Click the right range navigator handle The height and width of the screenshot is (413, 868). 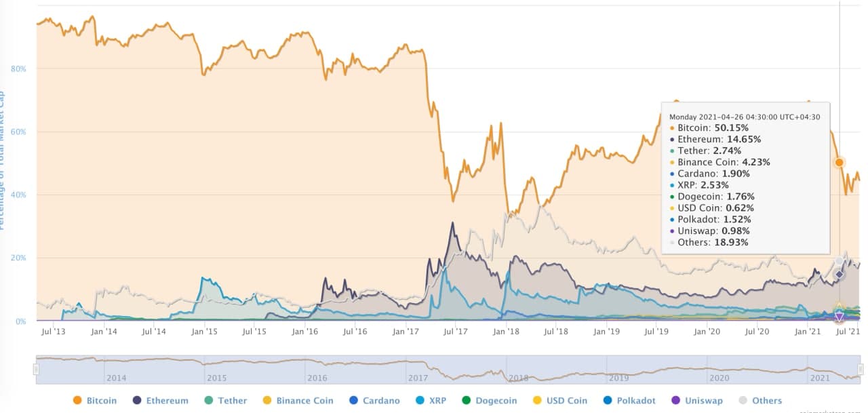click(861, 369)
